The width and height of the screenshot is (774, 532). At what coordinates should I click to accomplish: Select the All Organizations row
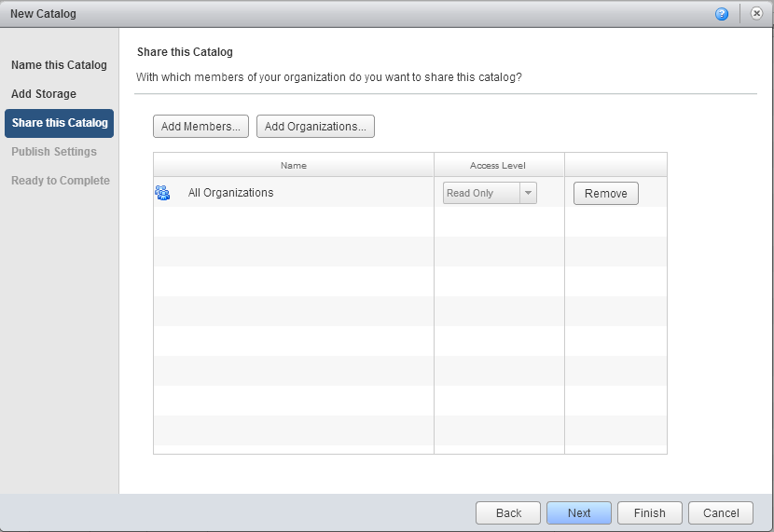tap(280, 193)
